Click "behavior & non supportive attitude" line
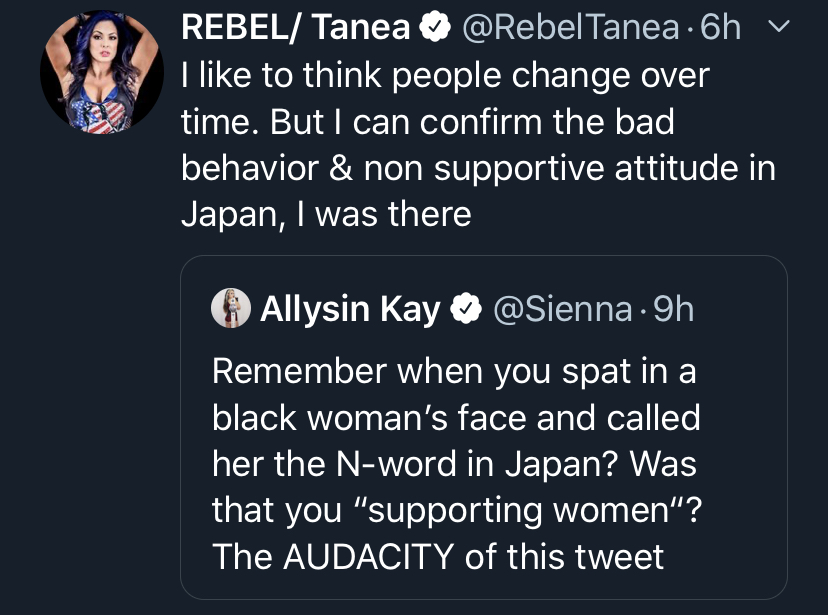Image resolution: width=828 pixels, height=615 pixels. click(478, 168)
